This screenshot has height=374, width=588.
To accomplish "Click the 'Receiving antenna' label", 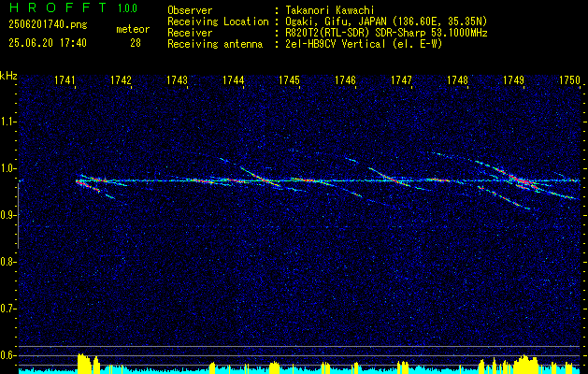I will (215, 44).
